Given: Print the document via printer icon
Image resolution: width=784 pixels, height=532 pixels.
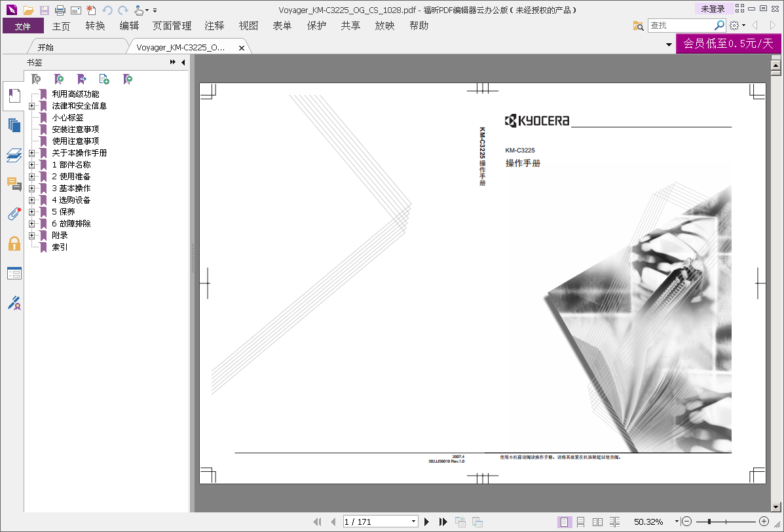Looking at the screenshot, I should click(60, 10).
